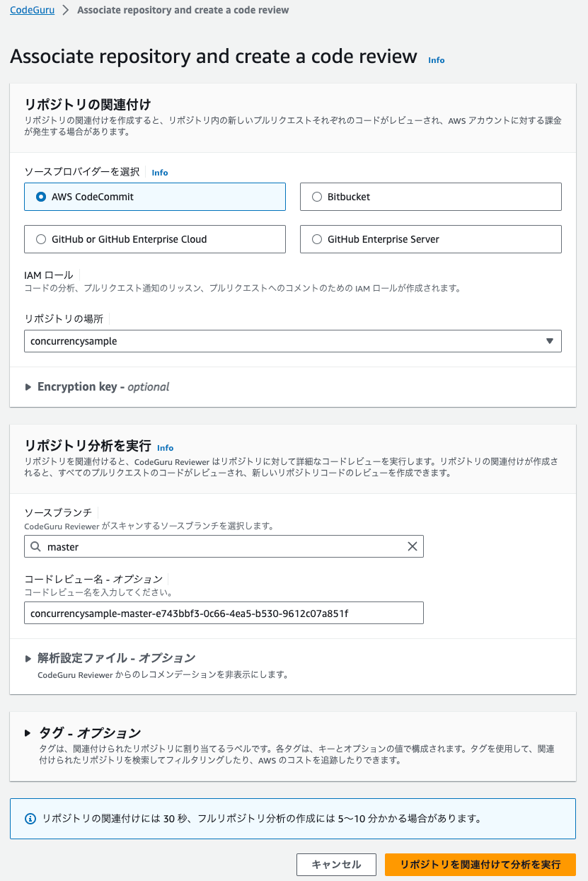Click the コードレビュー名 - オプション label
The height and width of the screenshot is (881, 588).
[93, 579]
